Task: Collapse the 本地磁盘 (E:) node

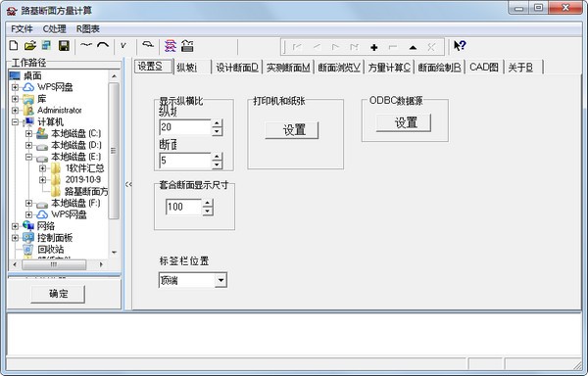Action: [28, 157]
